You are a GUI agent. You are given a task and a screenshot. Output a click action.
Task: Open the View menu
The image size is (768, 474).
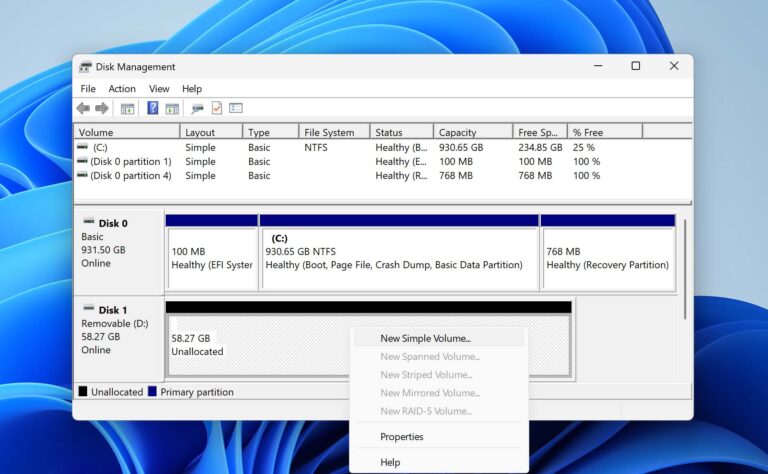159,89
